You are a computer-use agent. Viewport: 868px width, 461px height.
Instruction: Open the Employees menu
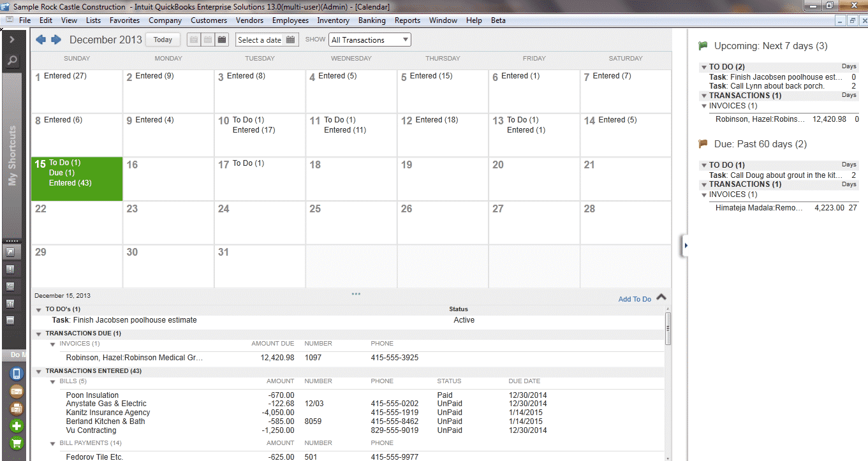coord(290,20)
